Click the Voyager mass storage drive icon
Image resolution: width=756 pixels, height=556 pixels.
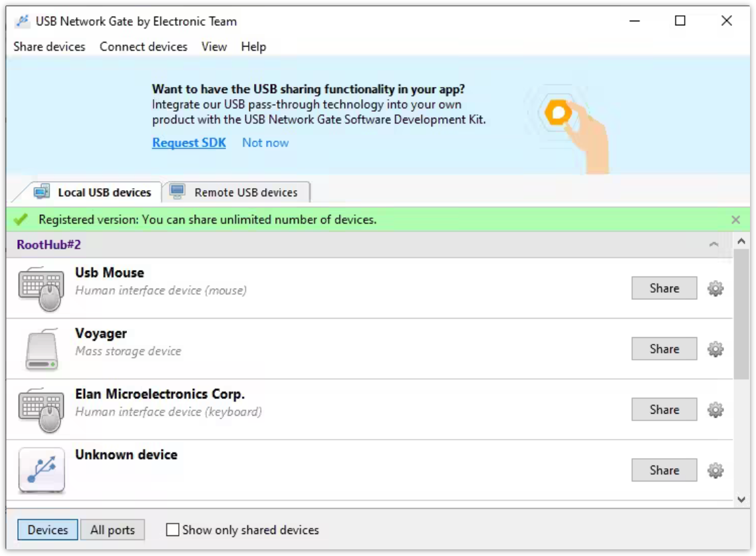tap(41, 349)
